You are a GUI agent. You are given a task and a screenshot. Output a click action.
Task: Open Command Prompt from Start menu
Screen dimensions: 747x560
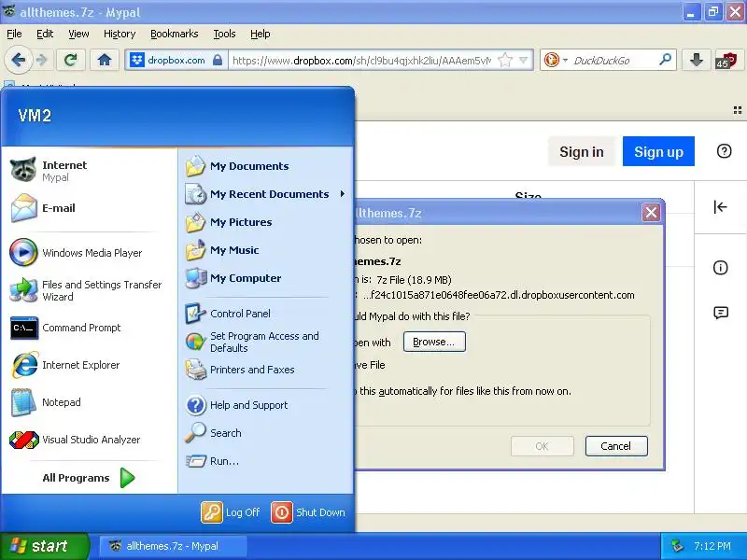click(89, 328)
